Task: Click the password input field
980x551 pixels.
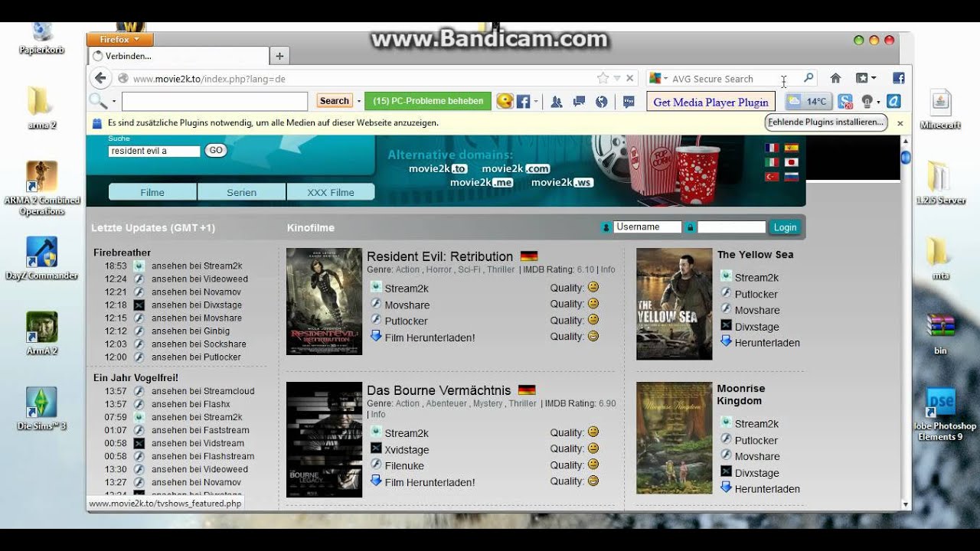Action: [731, 227]
